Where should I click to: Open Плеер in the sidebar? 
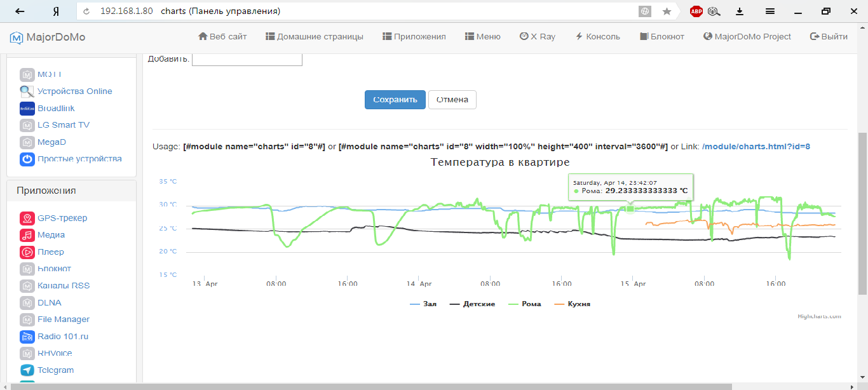pyautogui.click(x=51, y=252)
